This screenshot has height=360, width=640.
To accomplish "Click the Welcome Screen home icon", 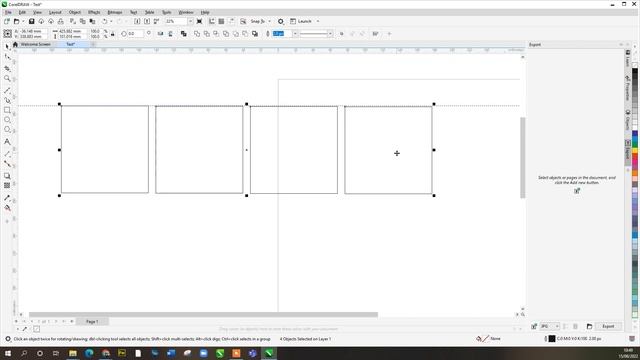I will click(15, 44).
